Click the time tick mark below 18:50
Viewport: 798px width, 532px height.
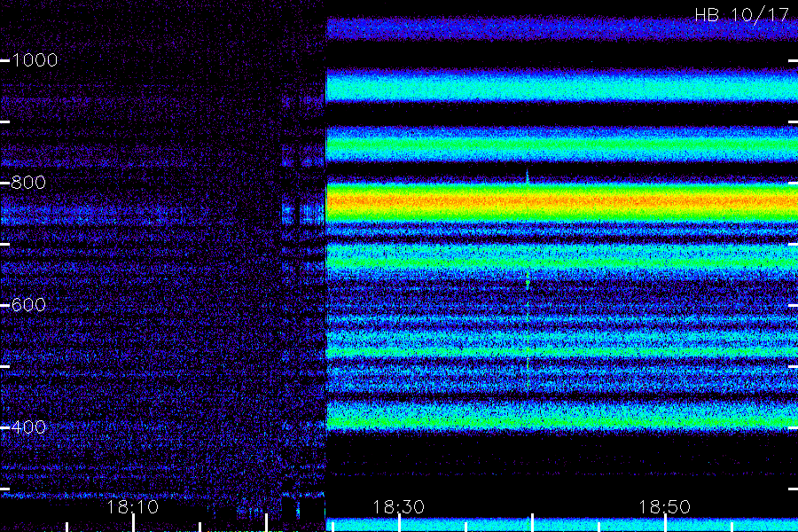coord(665,523)
